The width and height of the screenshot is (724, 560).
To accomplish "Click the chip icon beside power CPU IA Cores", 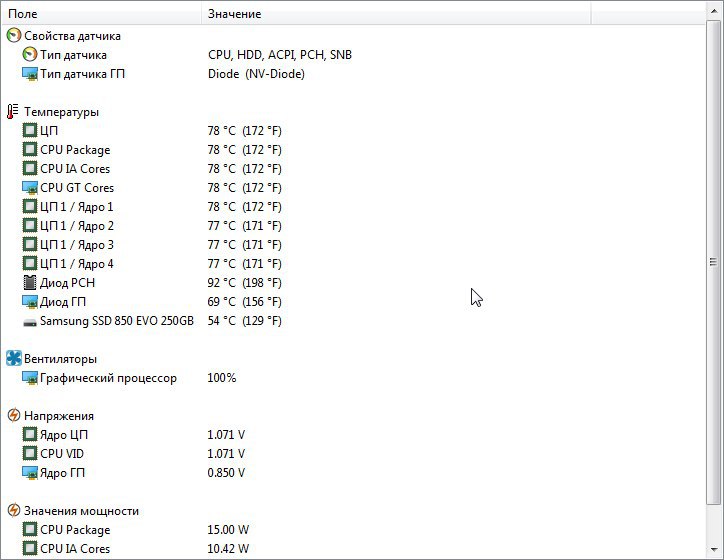I will click(x=30, y=548).
